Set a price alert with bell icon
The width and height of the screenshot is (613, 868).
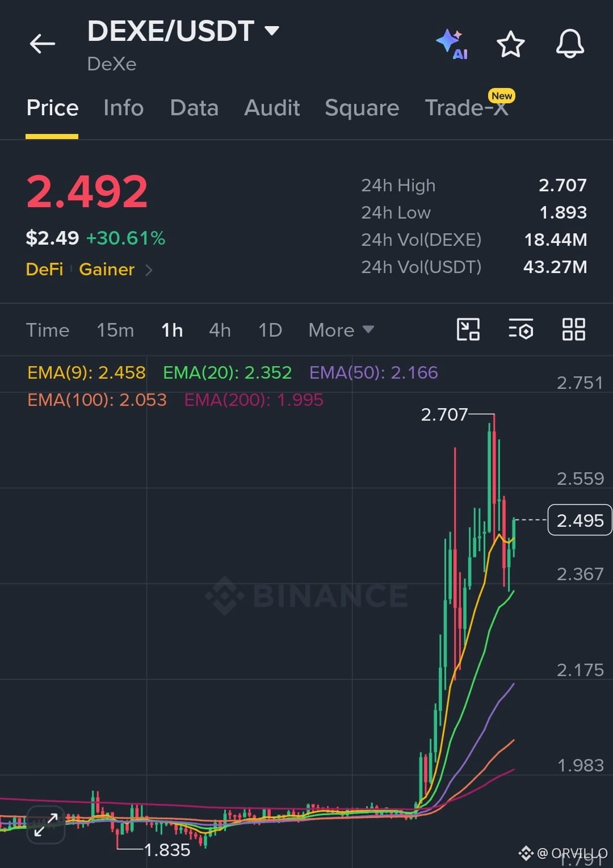coord(570,44)
